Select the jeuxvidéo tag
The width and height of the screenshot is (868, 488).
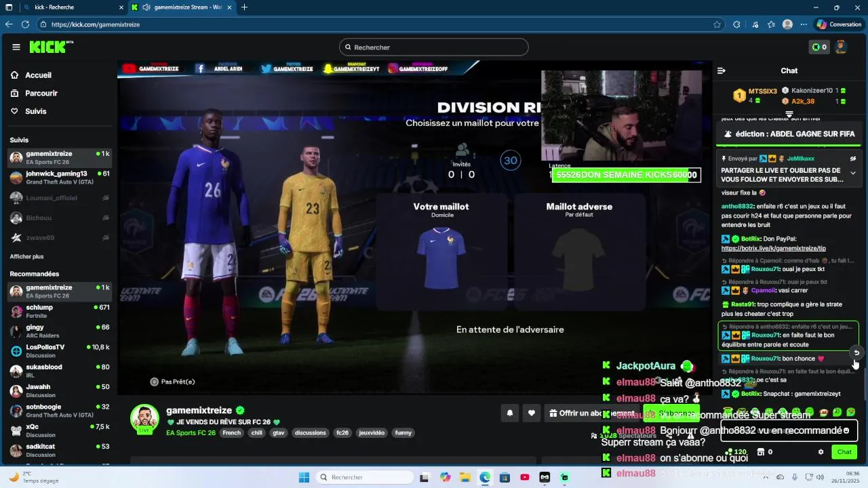click(372, 432)
